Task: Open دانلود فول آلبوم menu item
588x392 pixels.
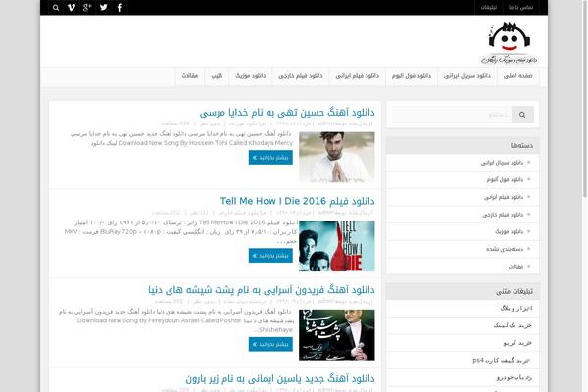Action: (x=412, y=76)
